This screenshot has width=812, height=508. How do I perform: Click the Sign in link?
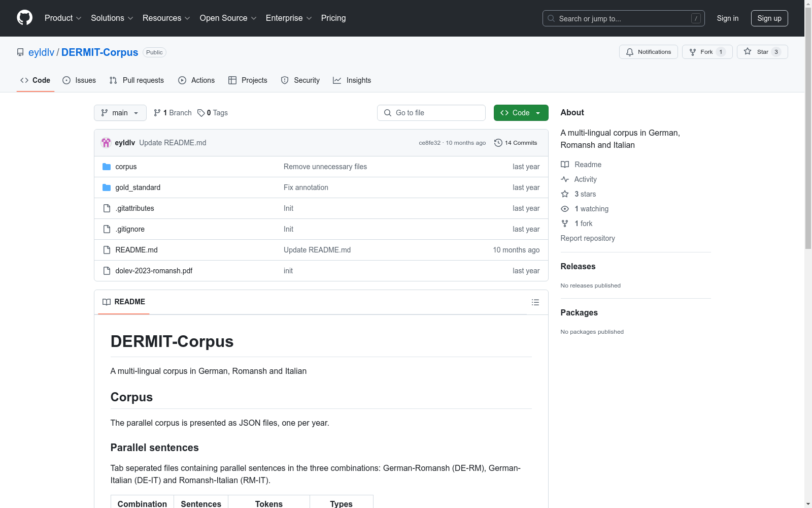728,18
